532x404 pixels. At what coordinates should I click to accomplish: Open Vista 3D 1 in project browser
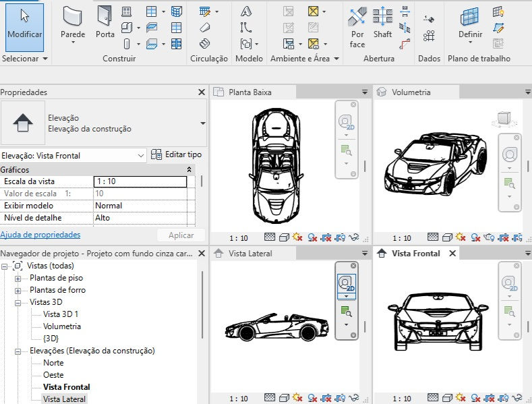[x=61, y=314]
